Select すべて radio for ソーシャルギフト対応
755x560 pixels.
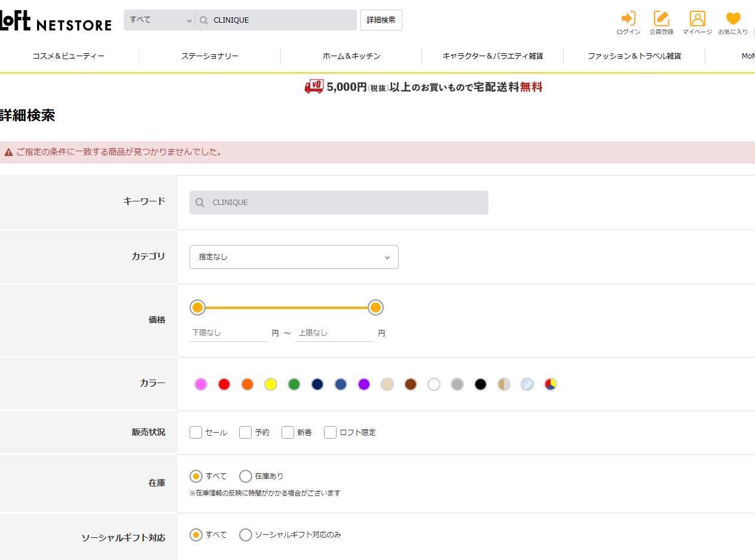click(x=195, y=535)
